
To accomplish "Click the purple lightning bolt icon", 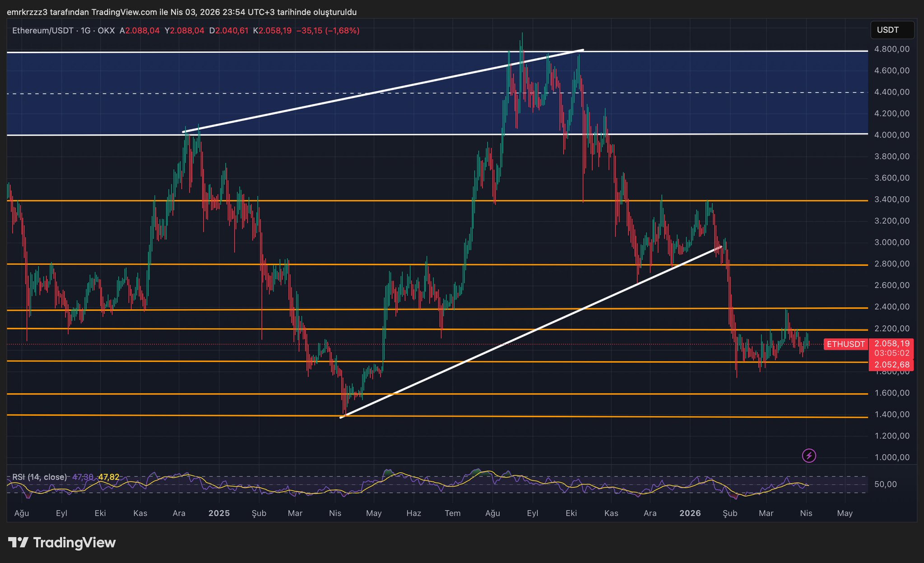I will (808, 456).
